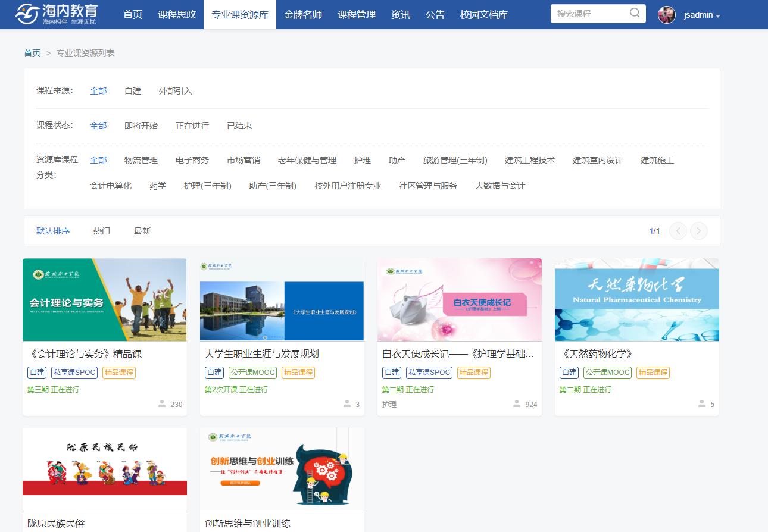768x532 pixels.
Task: Click enrollment icon on 白衣天使成长记 card
Action: click(x=517, y=404)
